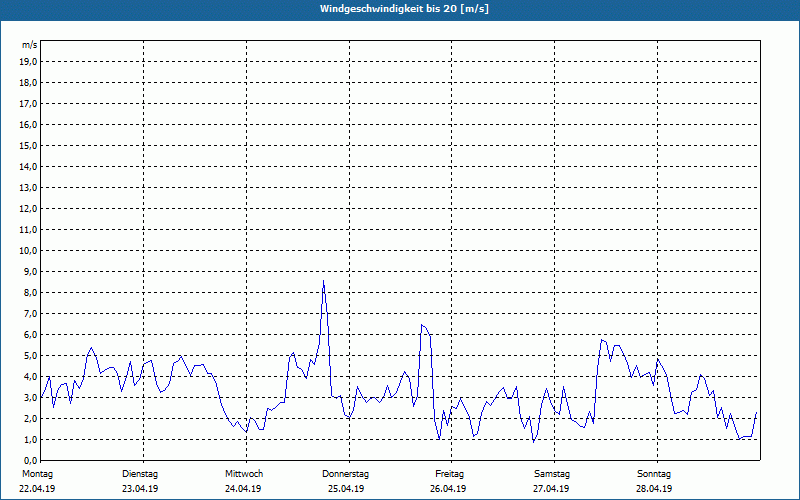This screenshot has height=500, width=800.
Task: Click the 1,0 axis label
Action: click(x=31, y=440)
